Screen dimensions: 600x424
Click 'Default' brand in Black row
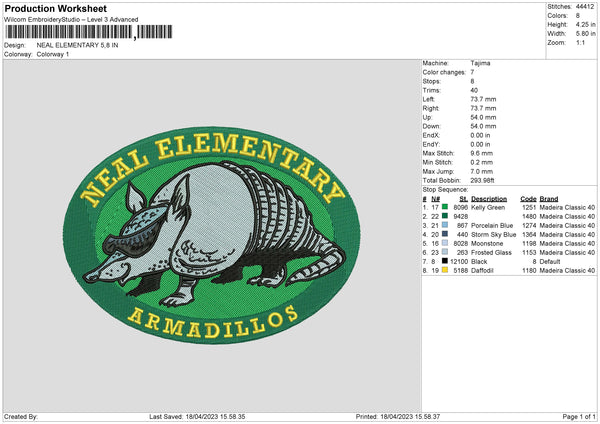[550, 262]
